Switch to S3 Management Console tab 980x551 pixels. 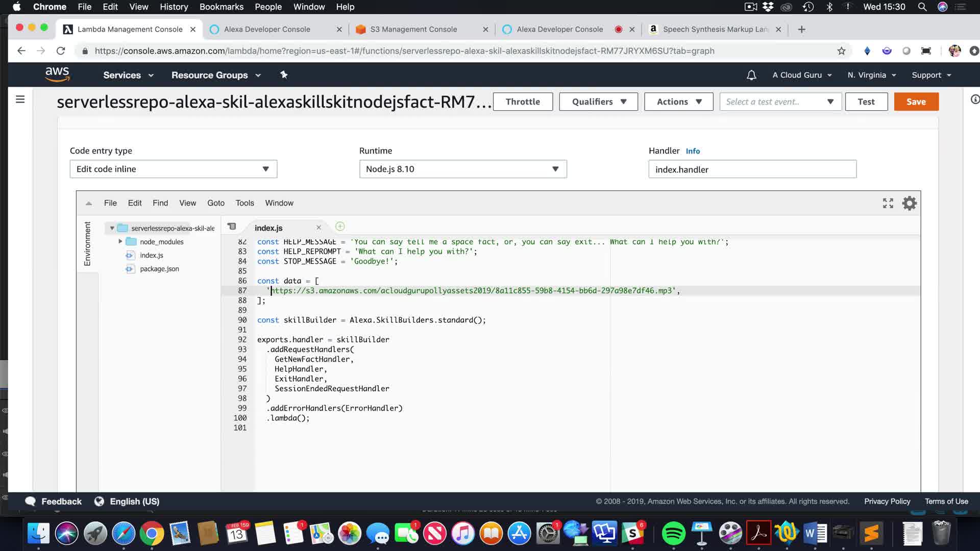coord(413,29)
